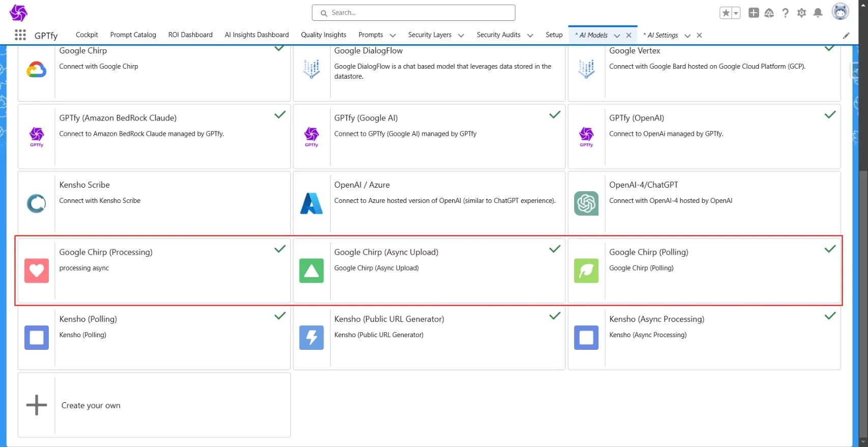Open the global actions plus icon
Screen dimensions: 868x447
(x=754, y=13)
